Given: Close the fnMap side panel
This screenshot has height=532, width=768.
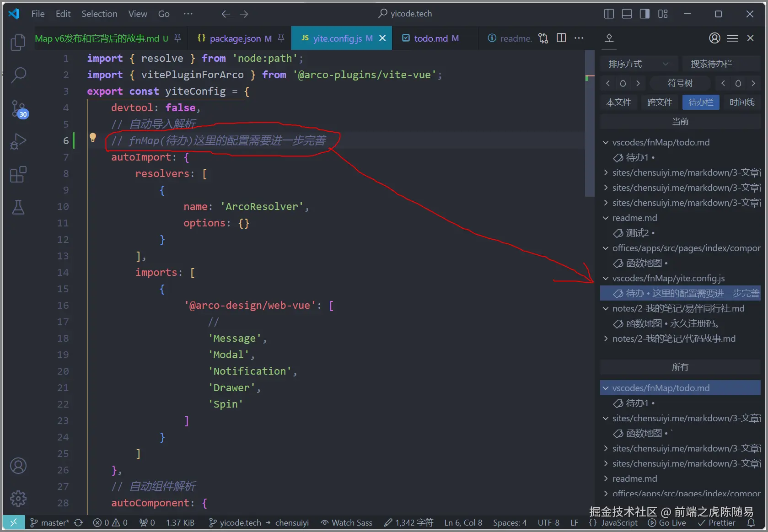Looking at the screenshot, I should pyautogui.click(x=750, y=38).
